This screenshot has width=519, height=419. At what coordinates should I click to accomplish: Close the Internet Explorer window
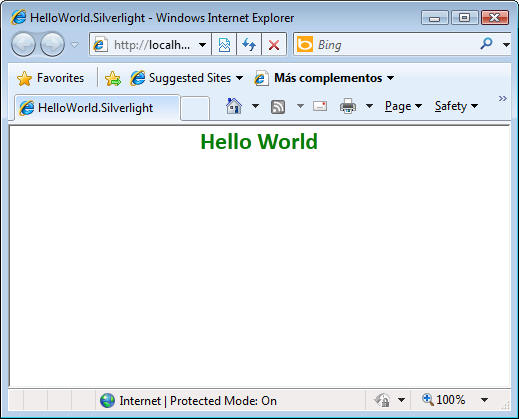(495, 18)
